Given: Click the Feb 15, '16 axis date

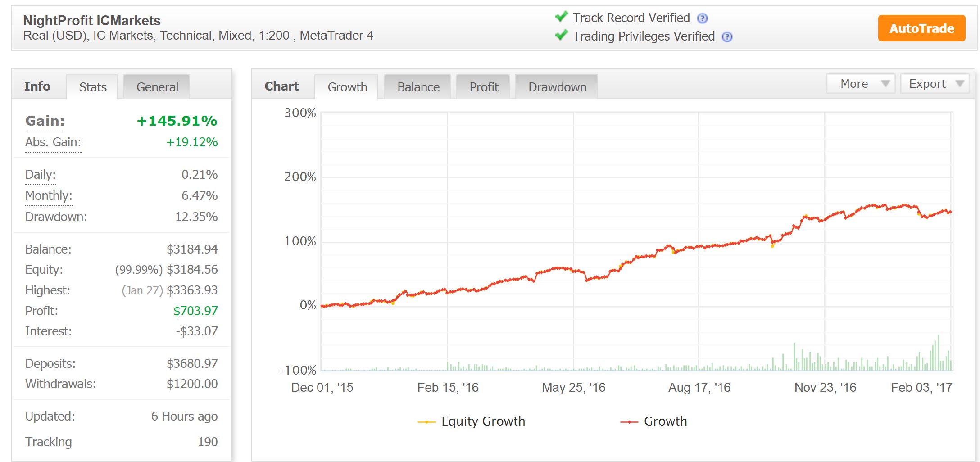Looking at the screenshot, I should click(x=448, y=388).
